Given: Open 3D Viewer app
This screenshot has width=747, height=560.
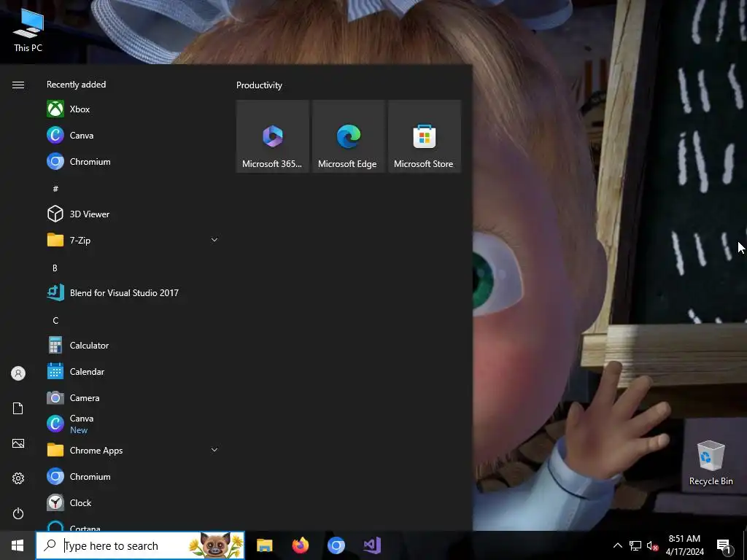Looking at the screenshot, I should [133, 214].
